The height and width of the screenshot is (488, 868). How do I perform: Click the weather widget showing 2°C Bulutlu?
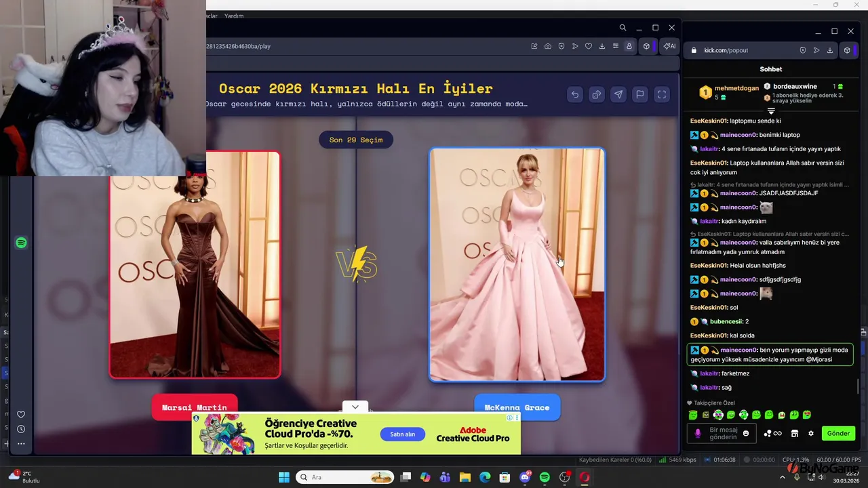(x=26, y=477)
